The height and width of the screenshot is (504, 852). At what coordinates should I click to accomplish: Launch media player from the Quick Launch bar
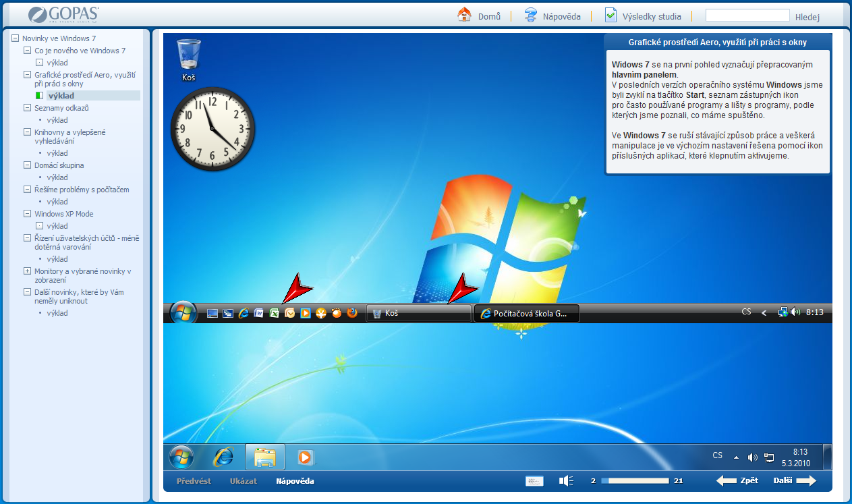point(306,313)
